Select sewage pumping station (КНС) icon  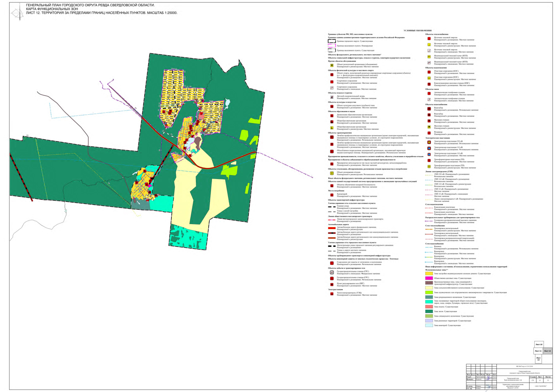[x=429, y=84]
